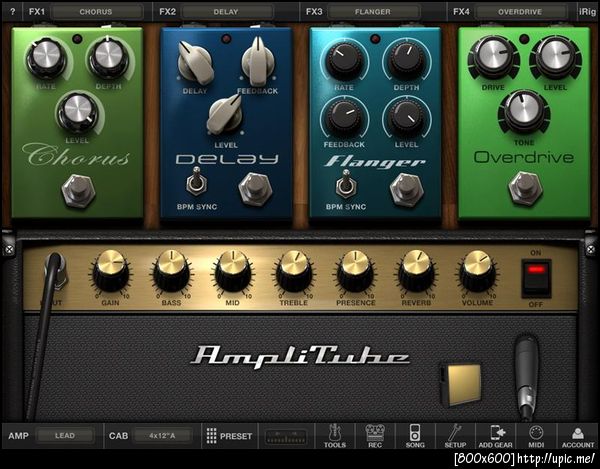Adjust the Delay pedal Feedback knob
This screenshot has width=600, height=469.
pos(258,61)
